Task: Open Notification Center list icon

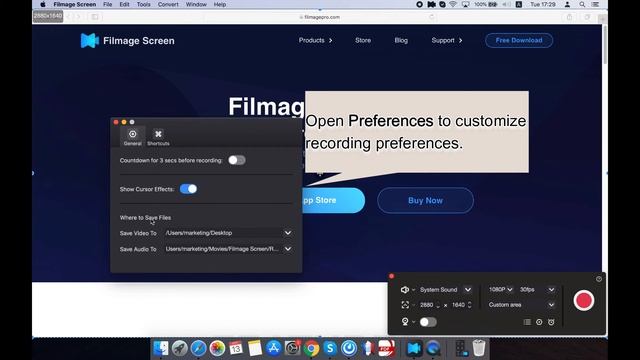Action: [x=595, y=4]
